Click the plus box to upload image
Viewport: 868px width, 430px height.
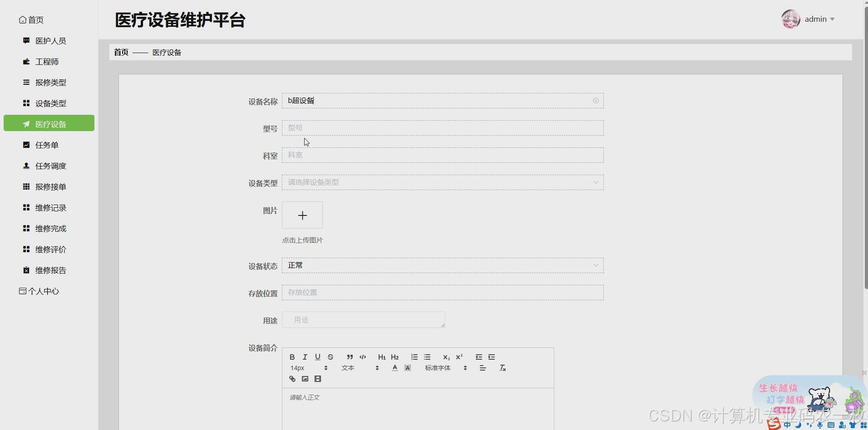pos(302,215)
